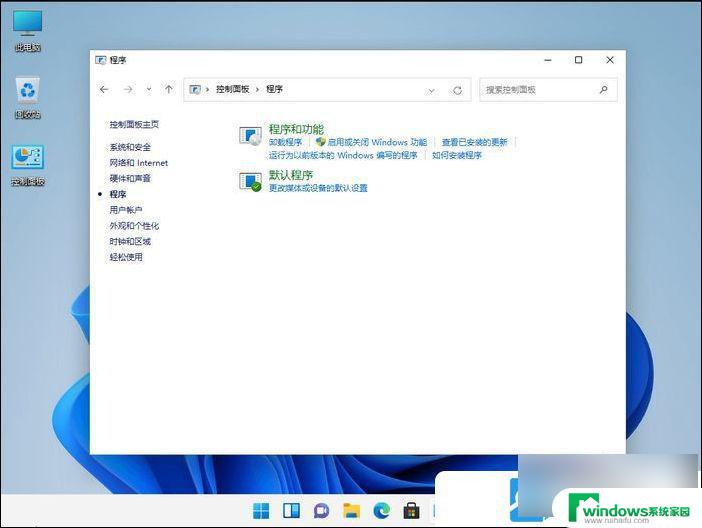
Task: Open Widgets from the taskbar
Action: (x=291, y=511)
